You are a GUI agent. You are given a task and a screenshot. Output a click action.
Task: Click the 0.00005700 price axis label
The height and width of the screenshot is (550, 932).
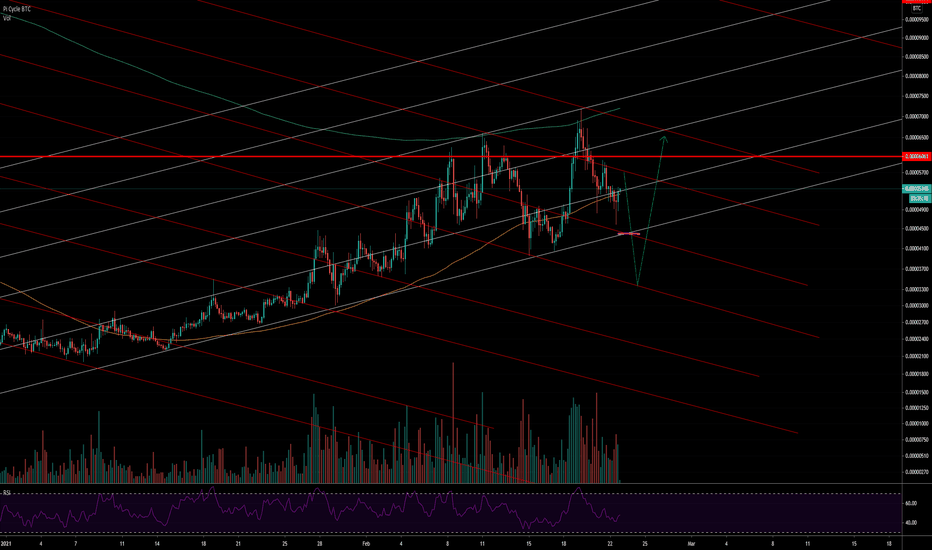point(917,173)
